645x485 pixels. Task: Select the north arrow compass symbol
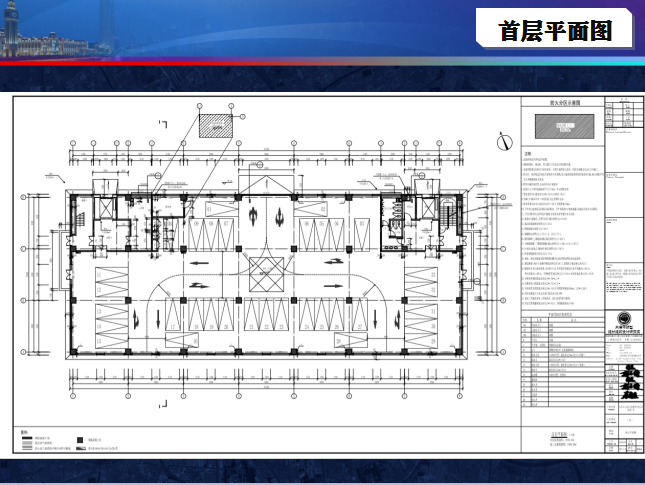click(x=505, y=141)
